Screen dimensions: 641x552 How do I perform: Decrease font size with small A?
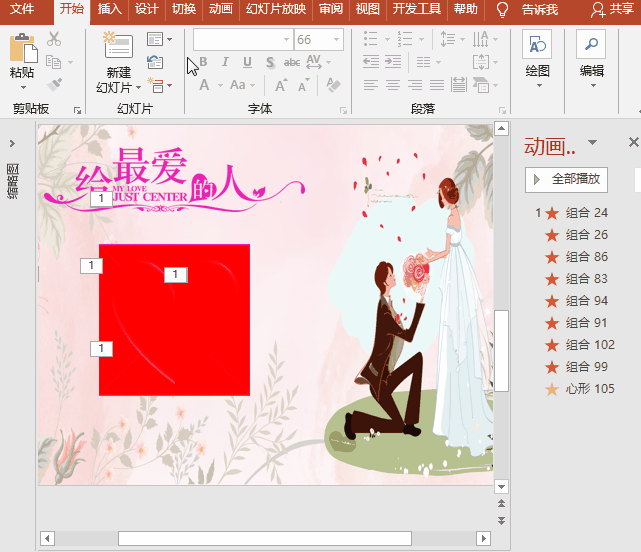tap(303, 86)
